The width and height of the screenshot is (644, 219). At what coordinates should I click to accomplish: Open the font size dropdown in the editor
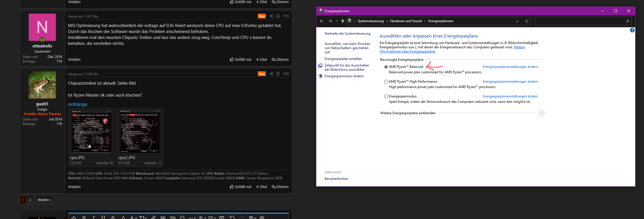tap(143, 217)
